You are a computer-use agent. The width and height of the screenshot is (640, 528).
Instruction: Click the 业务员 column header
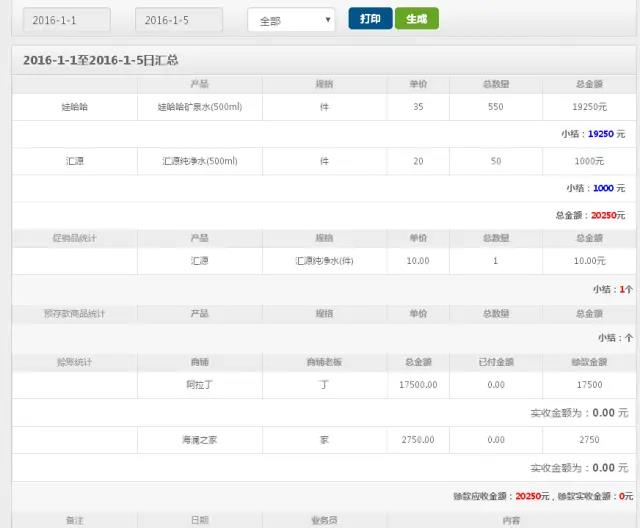coord(324,520)
